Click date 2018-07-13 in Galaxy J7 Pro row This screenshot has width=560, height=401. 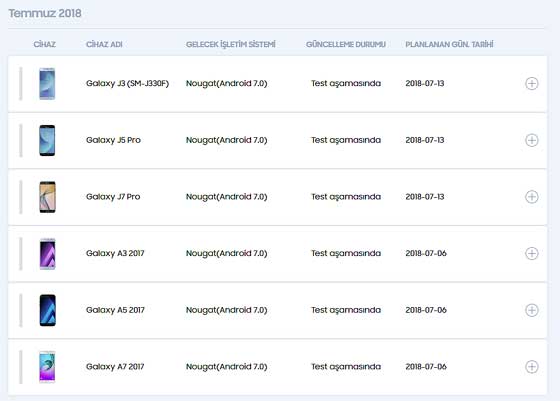tap(425, 197)
